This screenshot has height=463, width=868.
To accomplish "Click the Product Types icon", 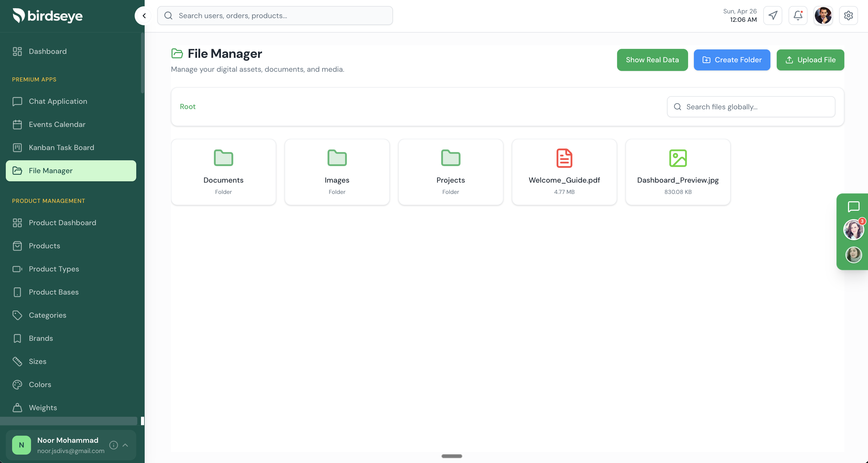I will (x=17, y=269).
